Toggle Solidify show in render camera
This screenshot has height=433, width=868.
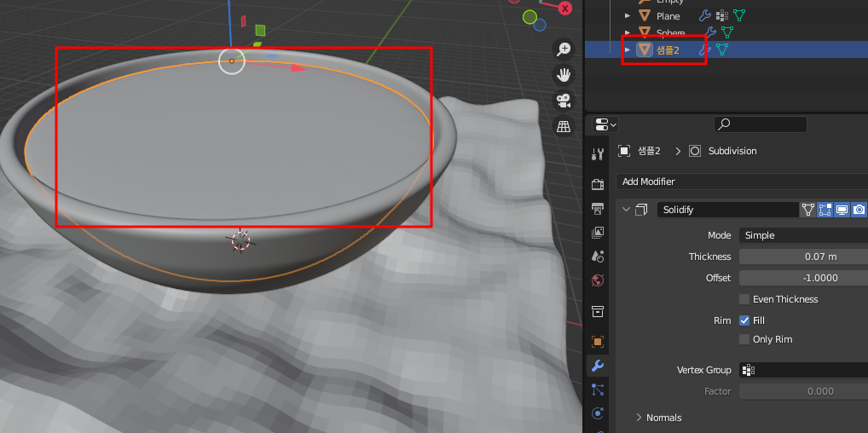(859, 210)
